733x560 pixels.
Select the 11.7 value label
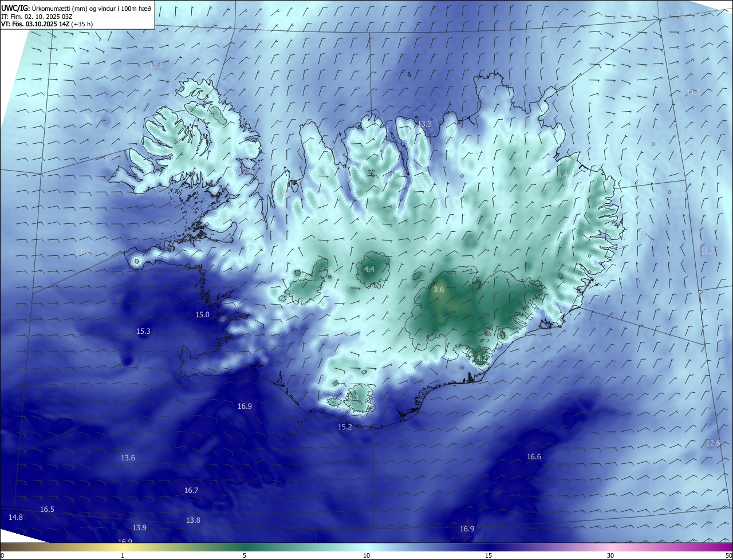tap(708, 251)
